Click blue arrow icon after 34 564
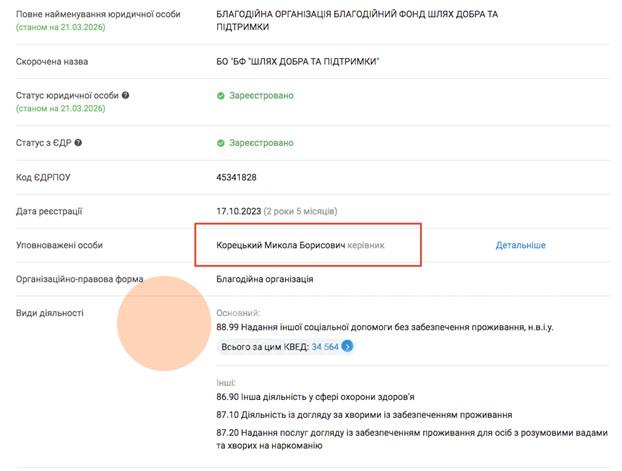 click(x=347, y=347)
